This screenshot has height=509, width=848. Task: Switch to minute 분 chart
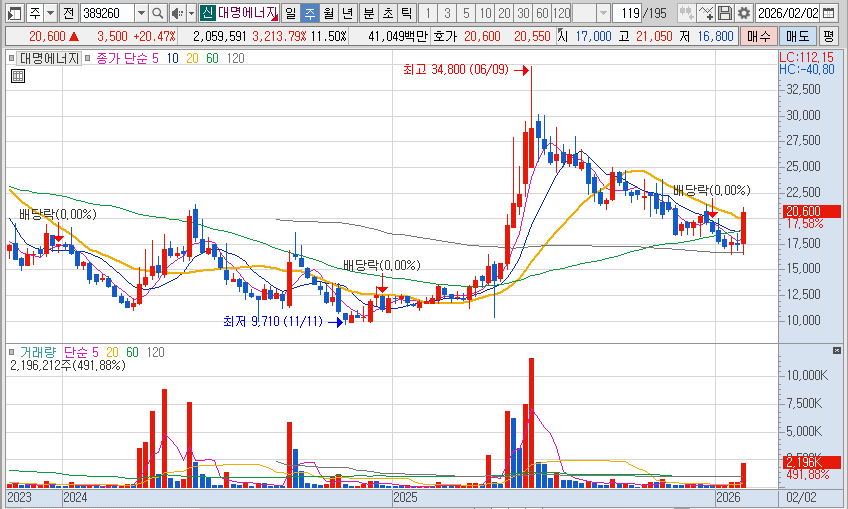[369, 12]
